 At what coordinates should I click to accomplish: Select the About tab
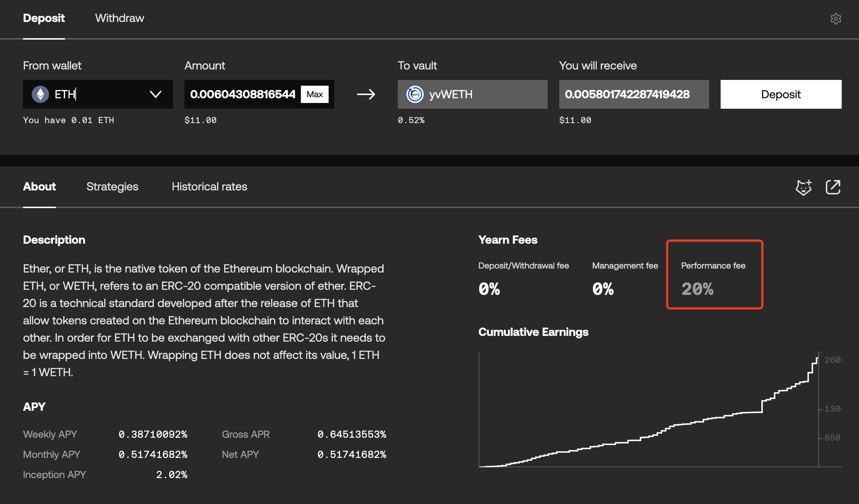click(39, 186)
